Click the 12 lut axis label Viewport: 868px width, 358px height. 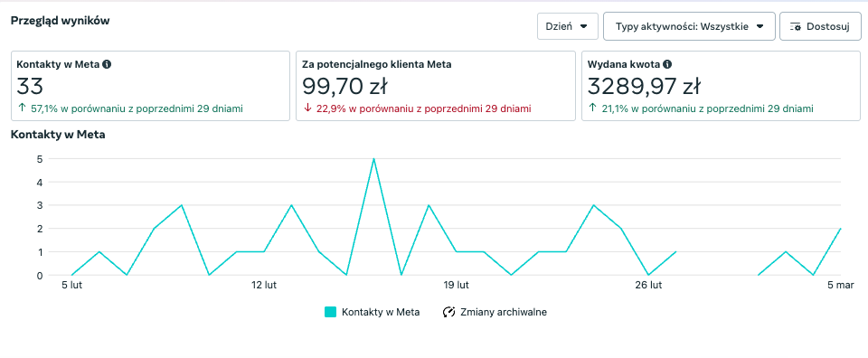click(x=264, y=286)
